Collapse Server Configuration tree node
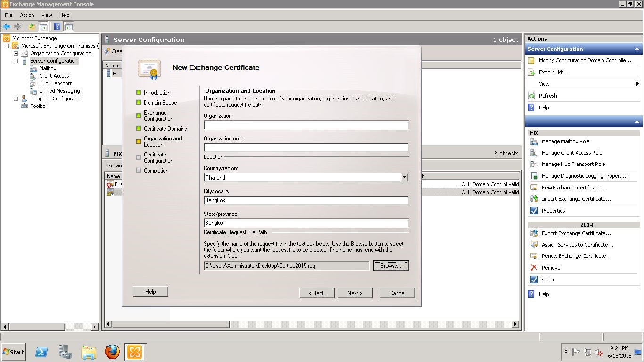 pyautogui.click(x=16, y=61)
